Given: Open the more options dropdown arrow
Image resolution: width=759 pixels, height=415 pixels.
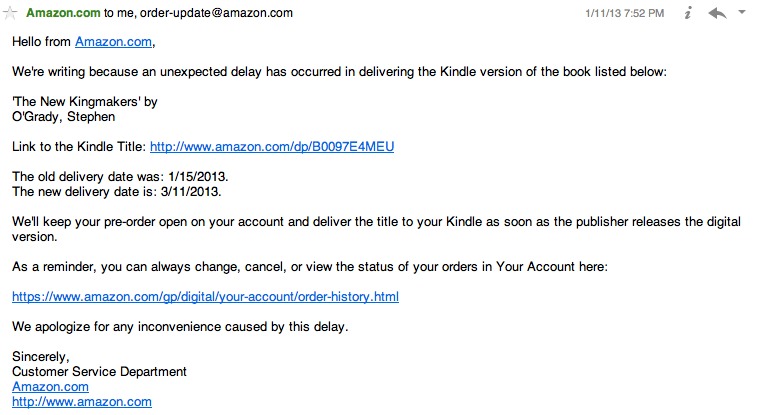Looking at the screenshot, I should 742,13.
